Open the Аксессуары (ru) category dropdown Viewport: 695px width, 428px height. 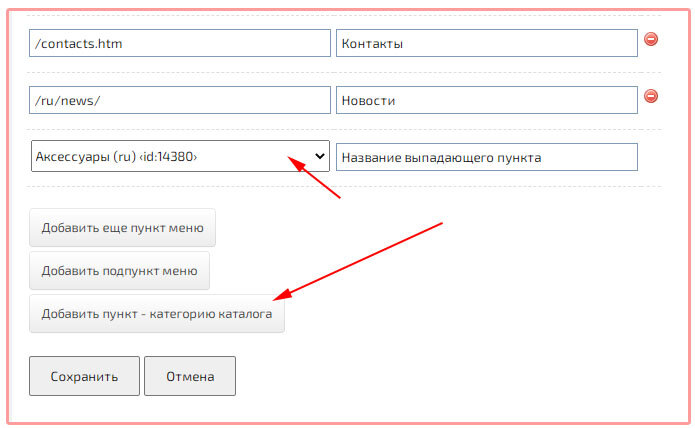coord(180,156)
